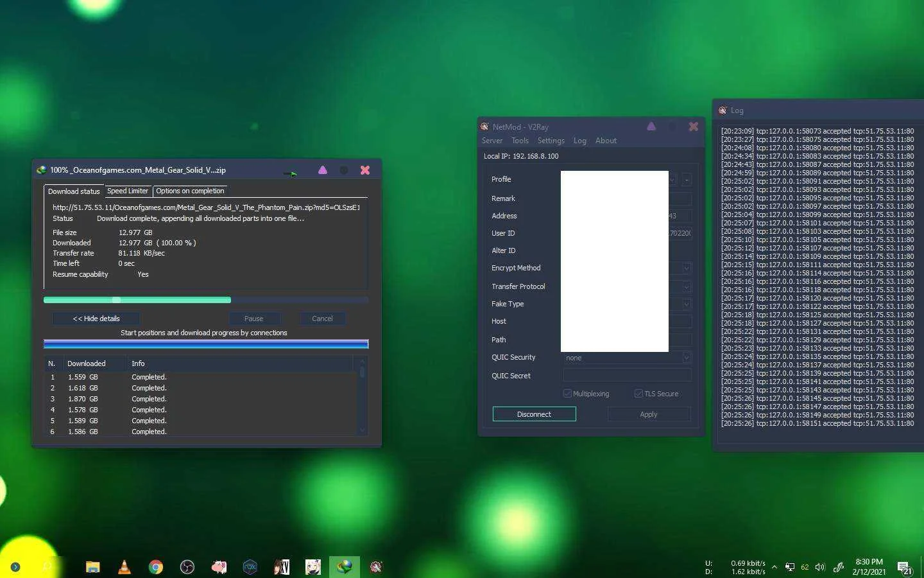Click the Downloaded column header
The height and width of the screenshot is (578, 924).
[x=94, y=363]
